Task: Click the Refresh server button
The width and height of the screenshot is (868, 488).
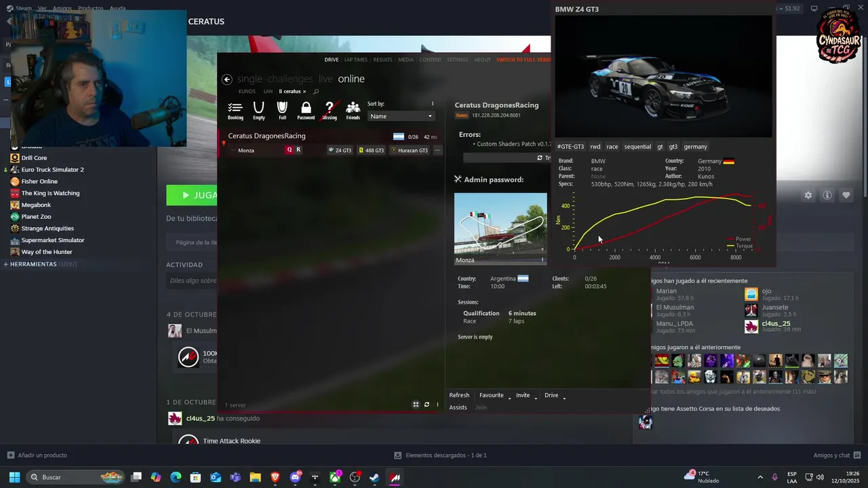Action: (459, 395)
